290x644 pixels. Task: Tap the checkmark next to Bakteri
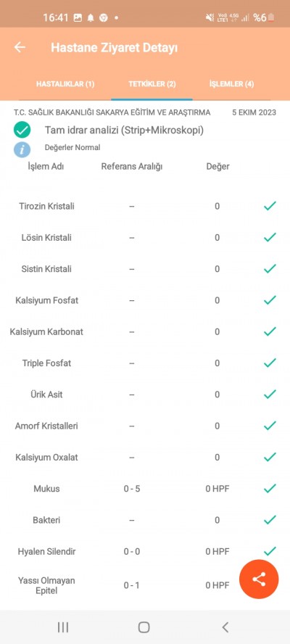click(x=270, y=520)
